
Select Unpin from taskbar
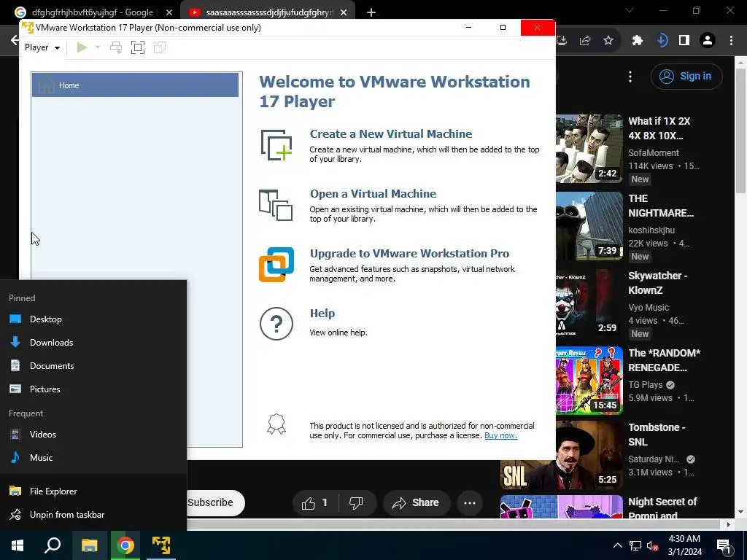[93, 514]
